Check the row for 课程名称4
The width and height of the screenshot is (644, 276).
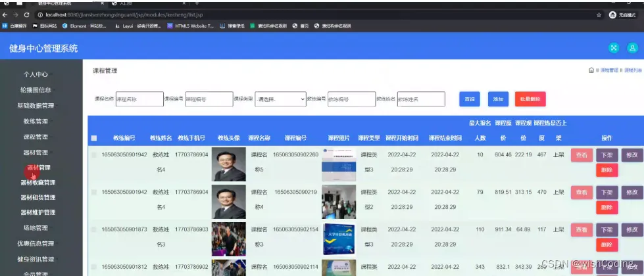pyautogui.click(x=94, y=192)
